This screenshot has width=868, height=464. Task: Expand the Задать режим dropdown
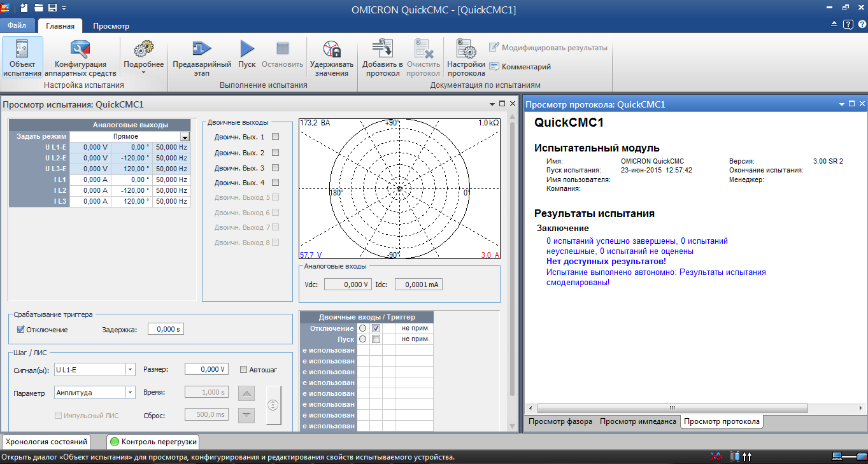point(185,137)
